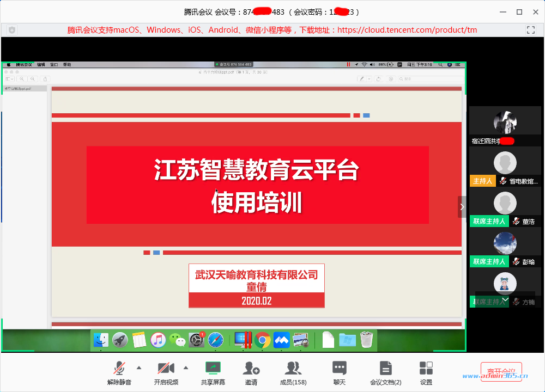
Task: Click Preview share button
Action: [x=45, y=79]
